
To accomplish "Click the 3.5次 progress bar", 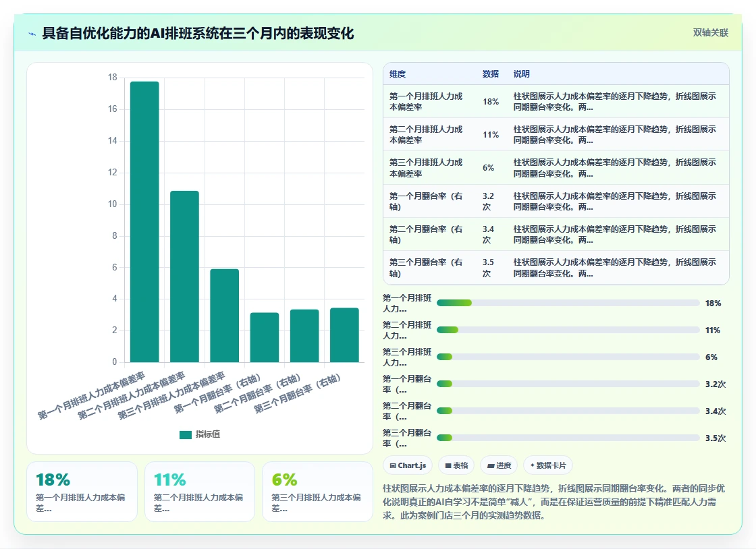I will 568,438.
